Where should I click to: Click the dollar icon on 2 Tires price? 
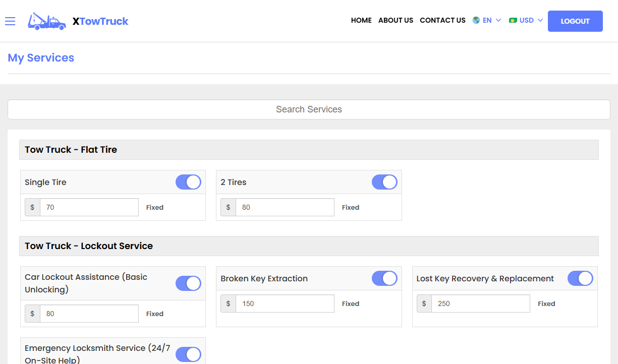point(228,207)
